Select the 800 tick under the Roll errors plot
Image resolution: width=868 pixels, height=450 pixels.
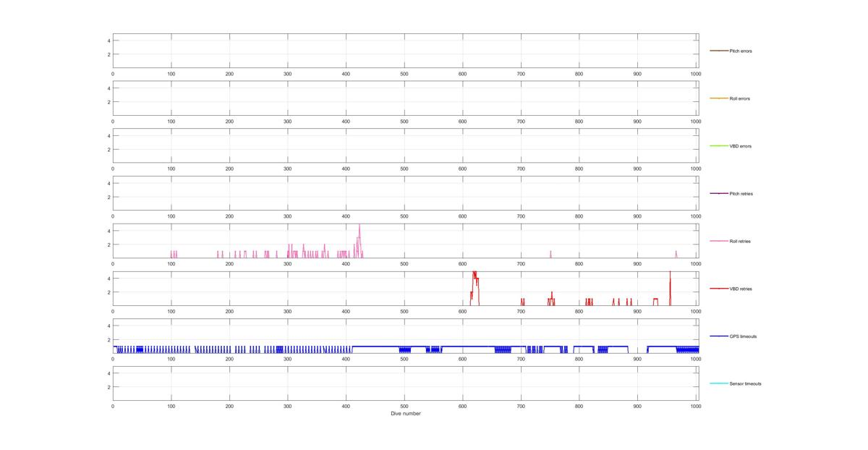(579, 122)
